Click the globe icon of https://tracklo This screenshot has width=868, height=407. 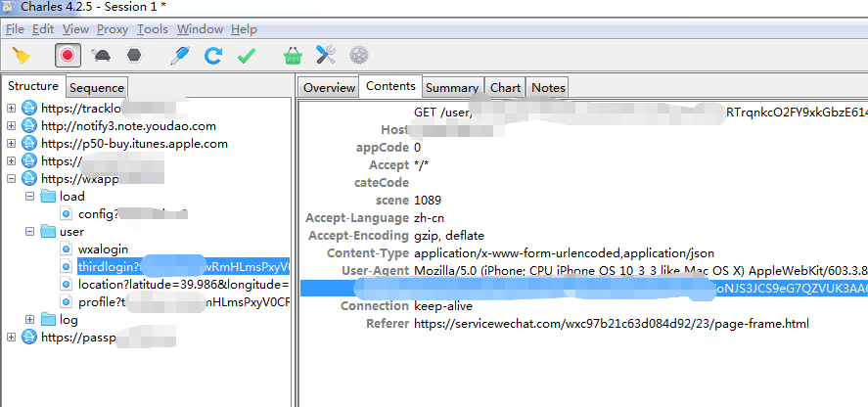coord(29,108)
